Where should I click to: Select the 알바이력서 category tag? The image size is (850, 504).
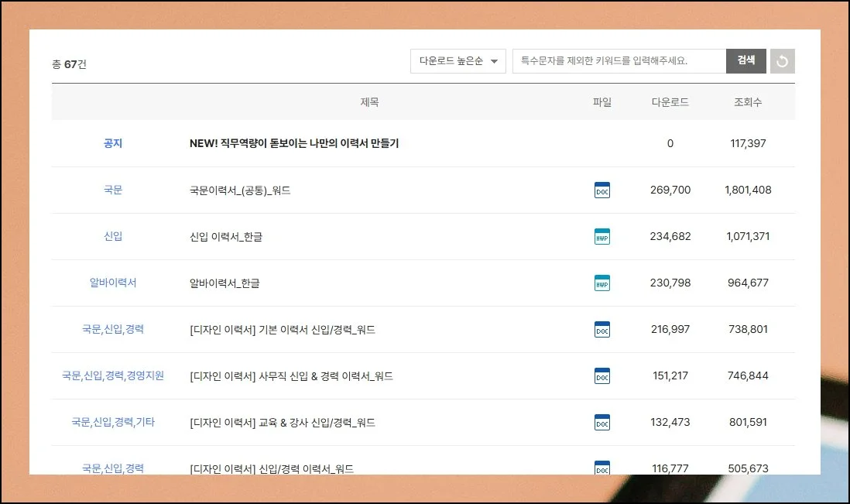[x=113, y=283]
